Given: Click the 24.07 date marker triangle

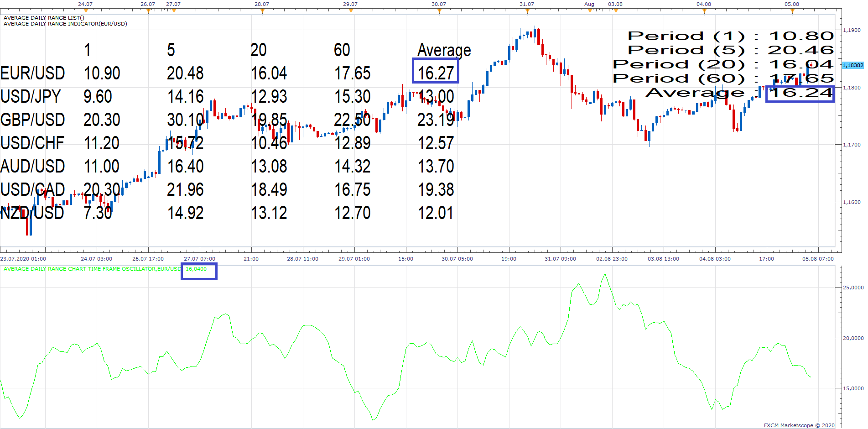Looking at the screenshot, I should click(x=85, y=10).
